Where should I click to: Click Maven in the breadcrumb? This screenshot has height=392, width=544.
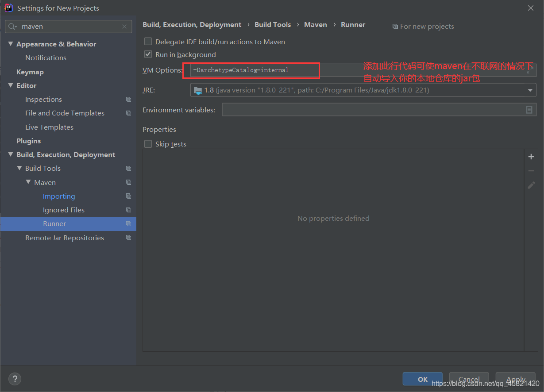316,25
